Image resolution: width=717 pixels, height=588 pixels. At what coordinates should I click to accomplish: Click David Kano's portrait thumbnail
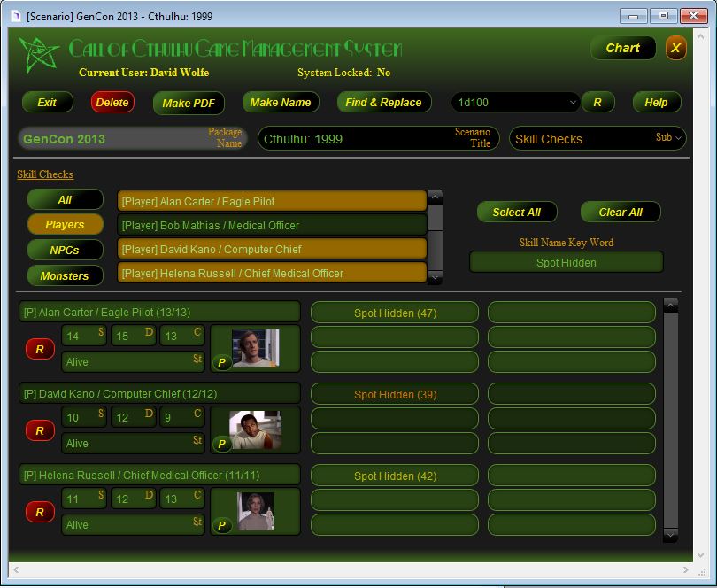(x=256, y=429)
